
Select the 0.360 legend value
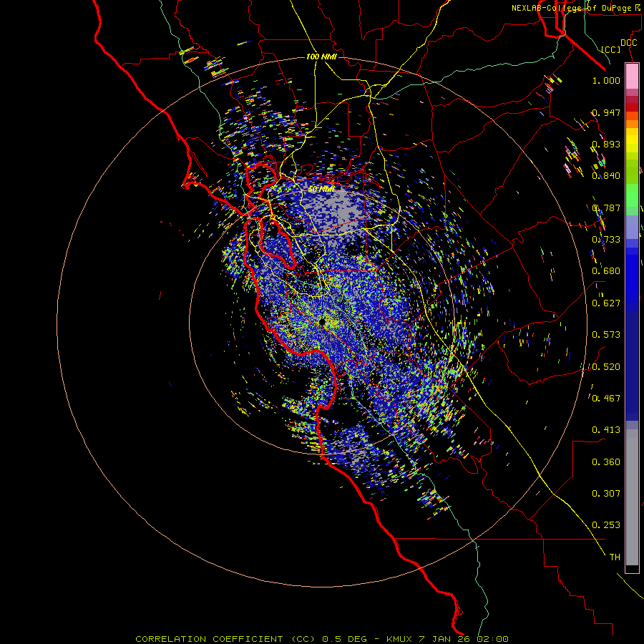606,462
